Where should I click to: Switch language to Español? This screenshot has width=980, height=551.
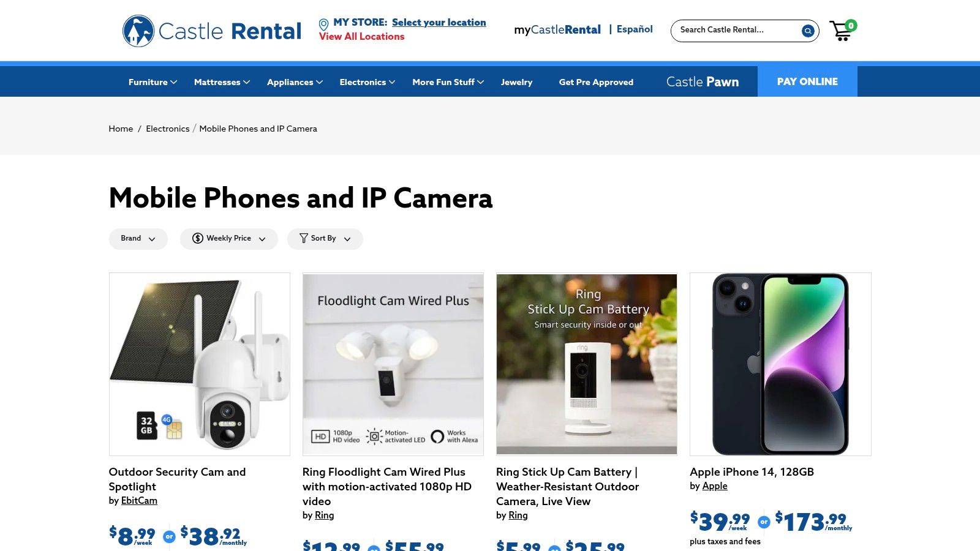[x=635, y=29]
